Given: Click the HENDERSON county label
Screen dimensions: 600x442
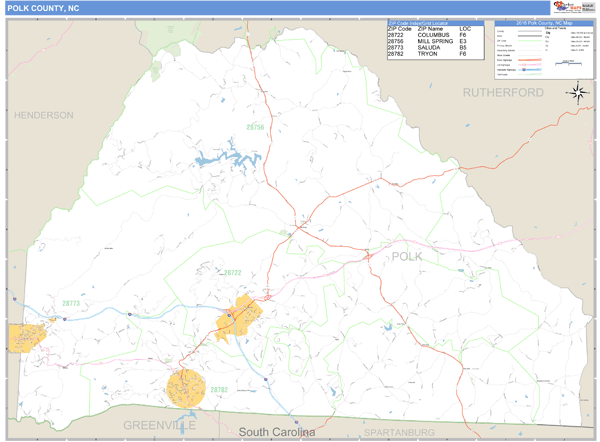Looking at the screenshot, I should click(43, 115).
